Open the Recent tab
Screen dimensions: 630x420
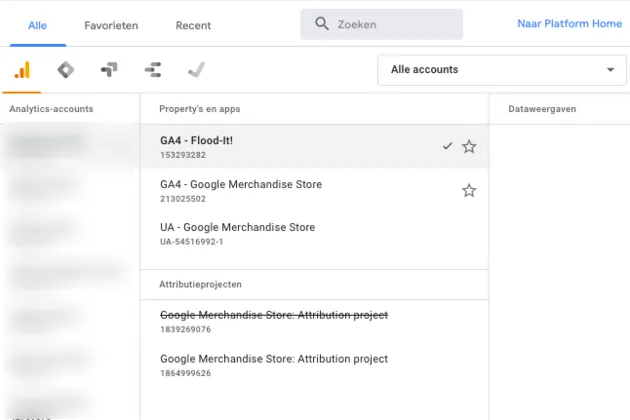pyautogui.click(x=193, y=25)
